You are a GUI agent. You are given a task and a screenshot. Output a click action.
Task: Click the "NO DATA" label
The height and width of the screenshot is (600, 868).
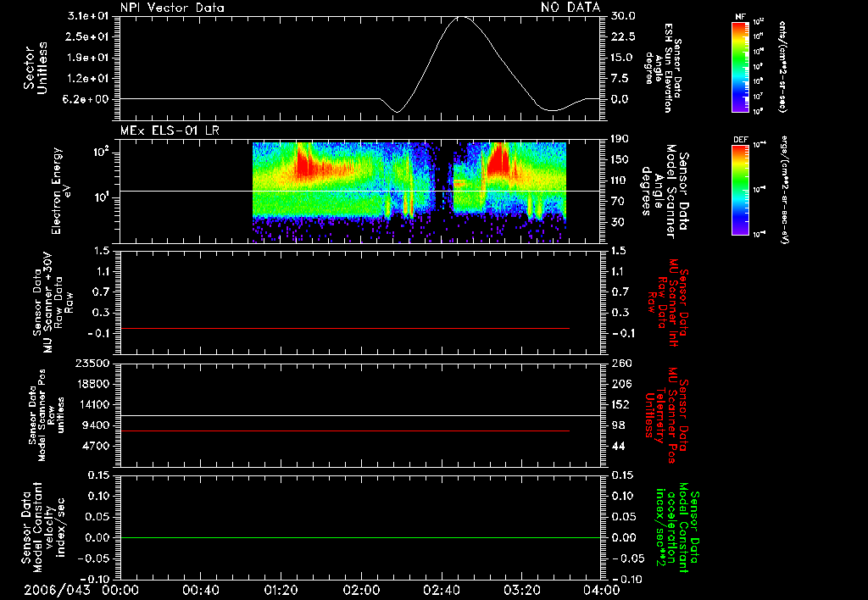(x=570, y=7)
